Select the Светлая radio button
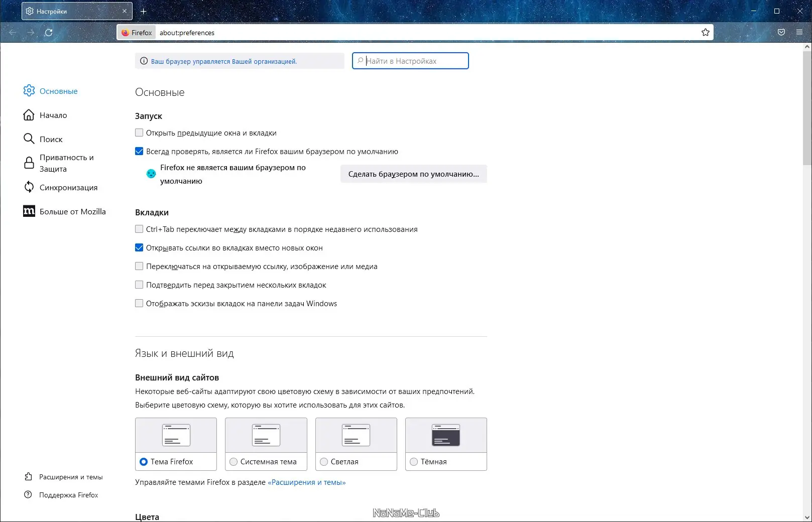Image resolution: width=812 pixels, height=522 pixels. pos(324,462)
